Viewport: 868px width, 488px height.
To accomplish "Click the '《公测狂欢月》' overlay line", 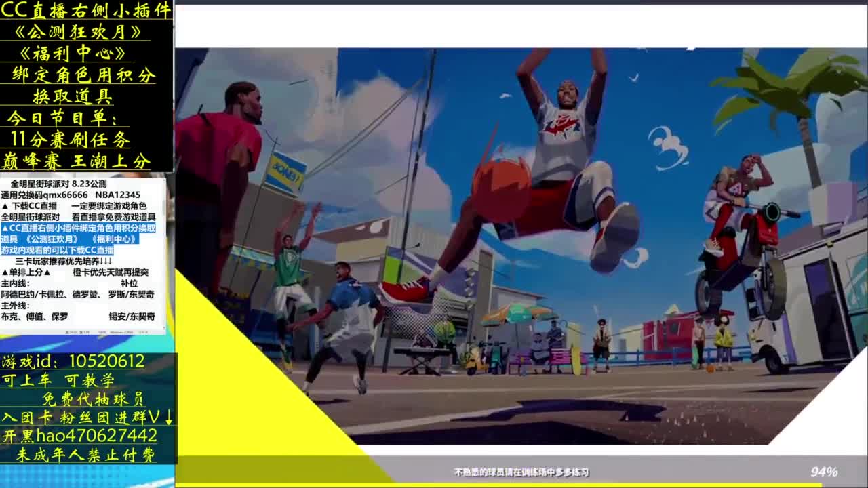I will click(77, 32).
